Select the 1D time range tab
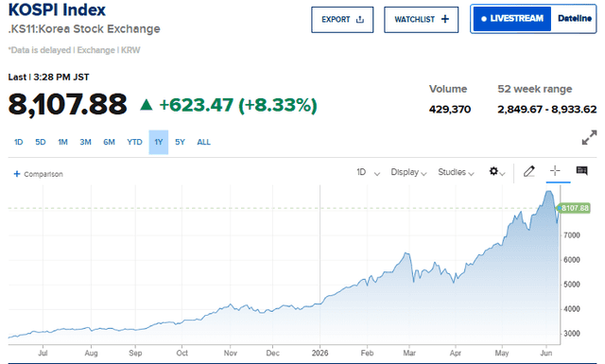 pyautogui.click(x=19, y=142)
